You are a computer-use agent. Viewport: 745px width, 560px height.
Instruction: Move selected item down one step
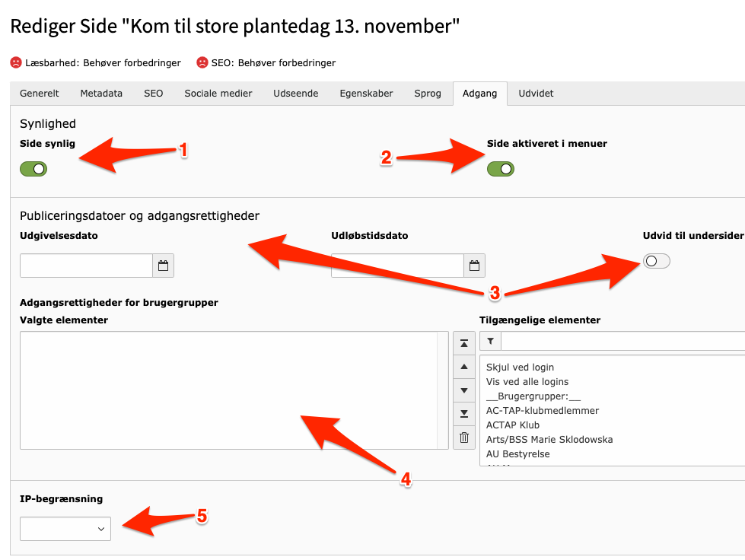coord(464,390)
